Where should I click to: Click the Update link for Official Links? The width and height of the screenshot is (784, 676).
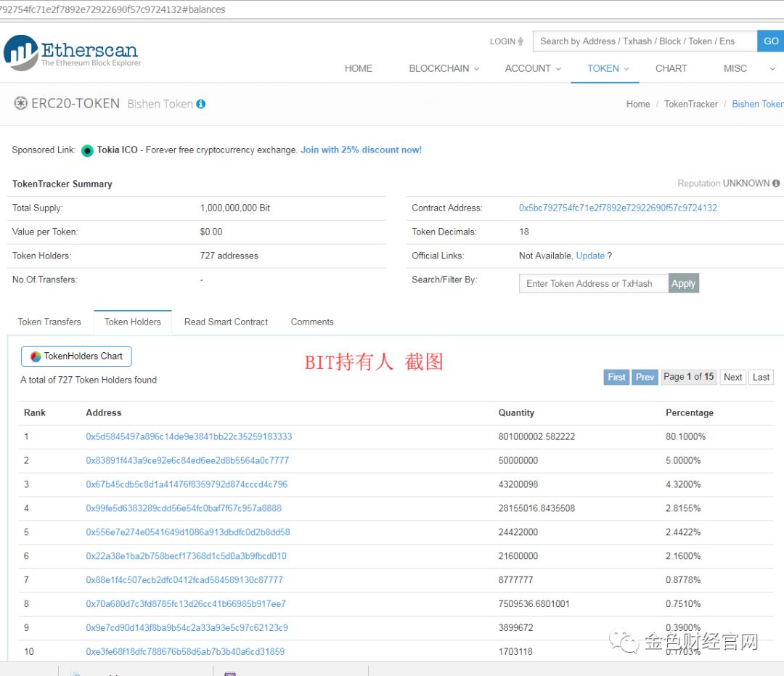point(592,256)
